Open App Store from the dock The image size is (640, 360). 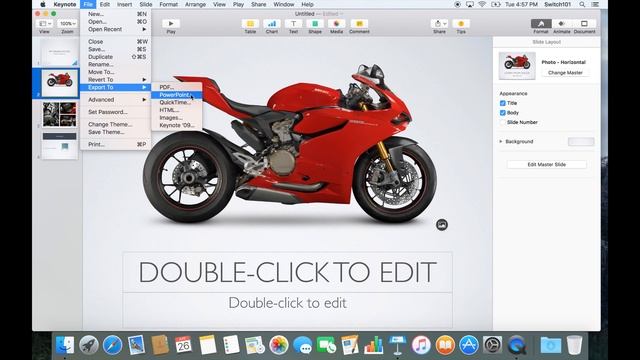click(469, 345)
